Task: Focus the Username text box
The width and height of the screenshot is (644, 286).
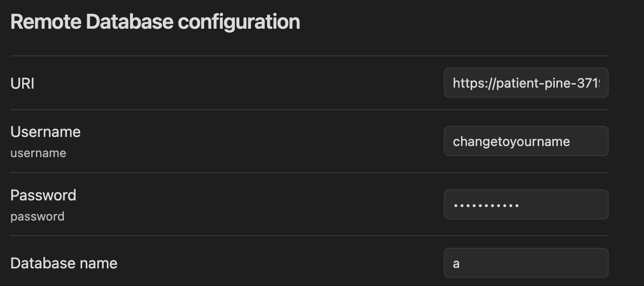Action: (526, 141)
